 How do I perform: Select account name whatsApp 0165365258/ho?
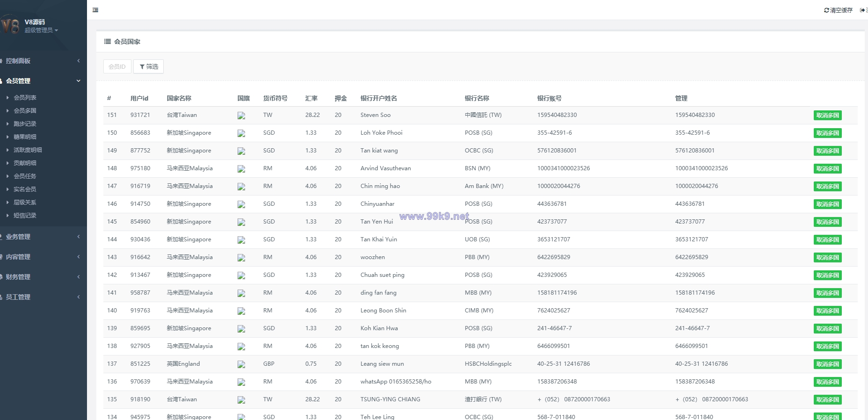click(x=396, y=382)
